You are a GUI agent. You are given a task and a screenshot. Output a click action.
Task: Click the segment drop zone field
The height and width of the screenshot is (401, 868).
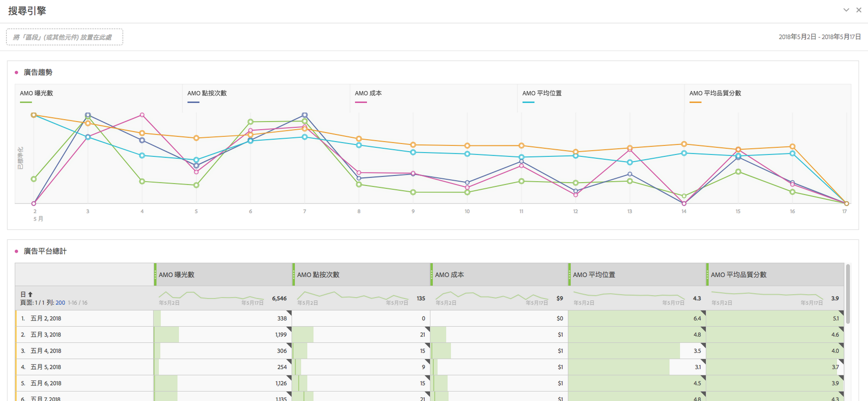point(65,37)
